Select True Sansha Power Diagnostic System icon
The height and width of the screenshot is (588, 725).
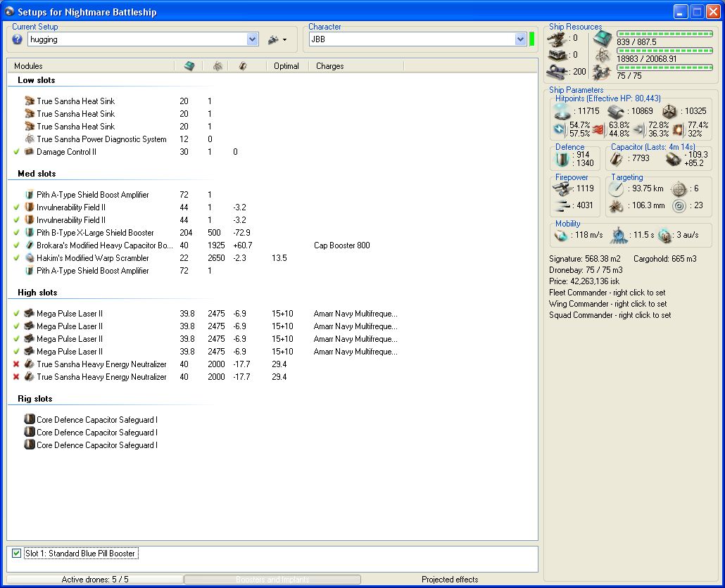pyautogui.click(x=30, y=139)
